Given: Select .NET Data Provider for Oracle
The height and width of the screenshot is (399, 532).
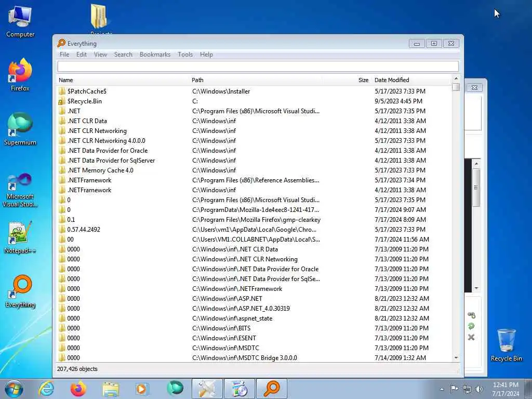Looking at the screenshot, I should point(255,150).
